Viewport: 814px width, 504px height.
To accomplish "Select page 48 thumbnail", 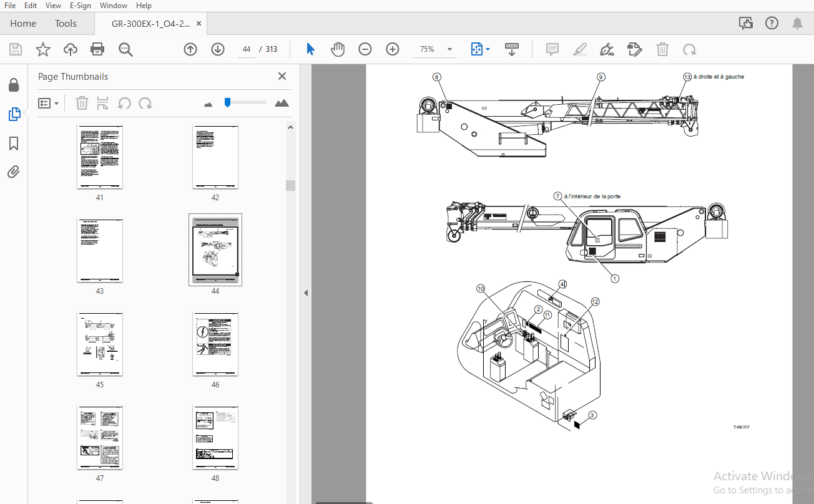I will tap(215, 438).
